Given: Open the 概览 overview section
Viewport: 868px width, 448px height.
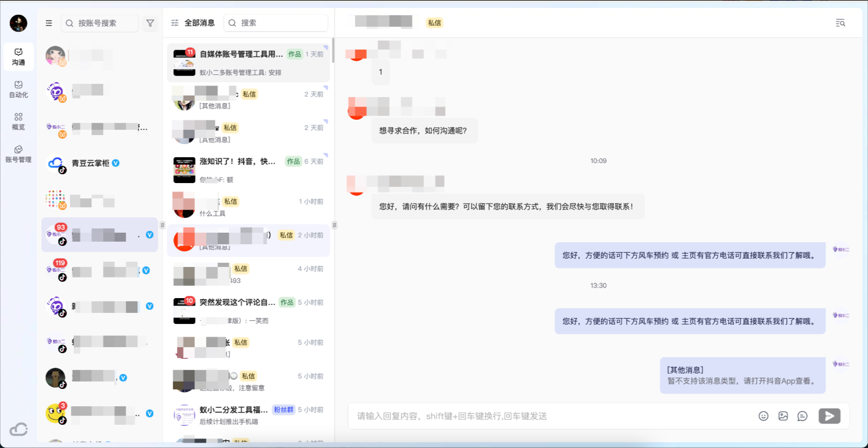Looking at the screenshot, I should click(x=18, y=121).
